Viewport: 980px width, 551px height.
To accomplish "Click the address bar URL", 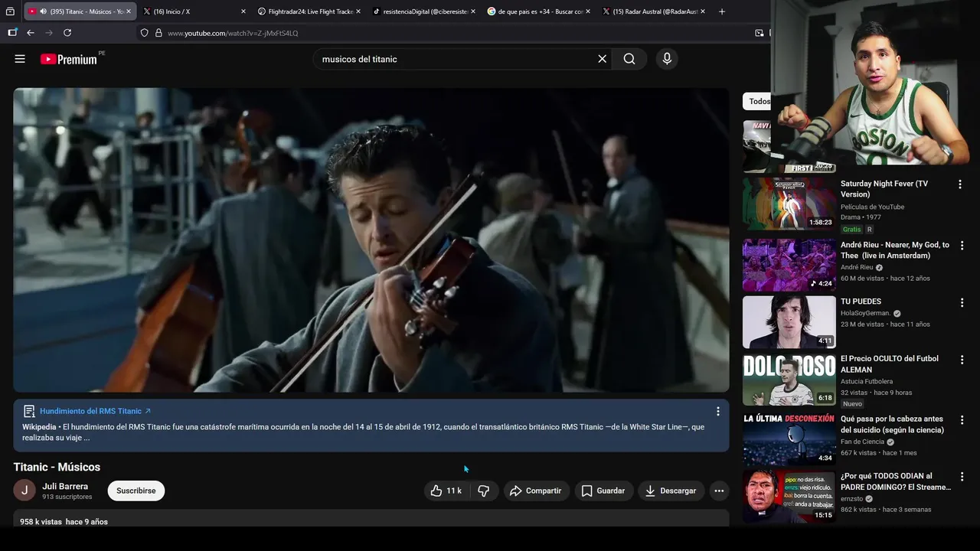I will (x=233, y=33).
